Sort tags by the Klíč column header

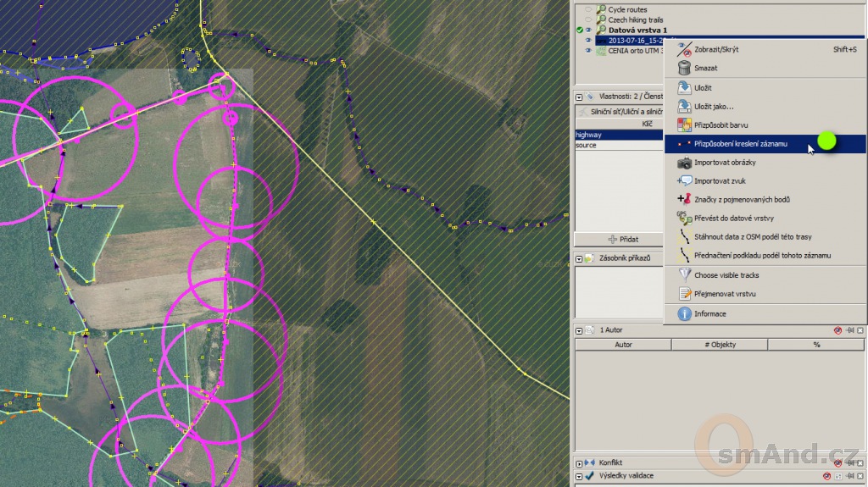(x=619, y=124)
